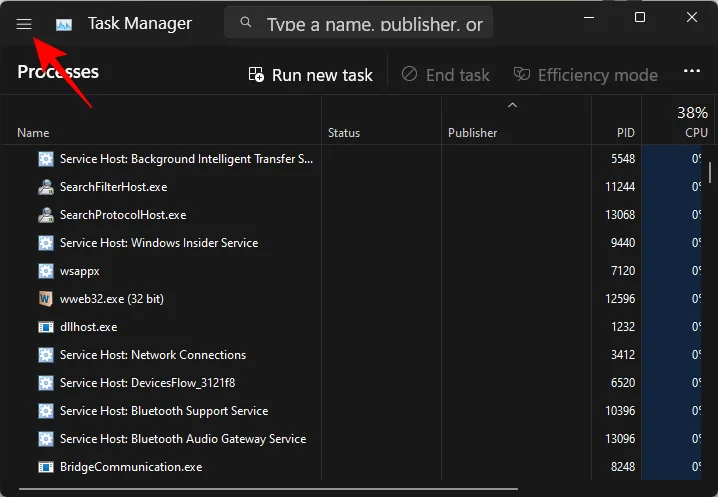
Task: Select Service Host: Bluetooth Support Service
Action: point(351,410)
